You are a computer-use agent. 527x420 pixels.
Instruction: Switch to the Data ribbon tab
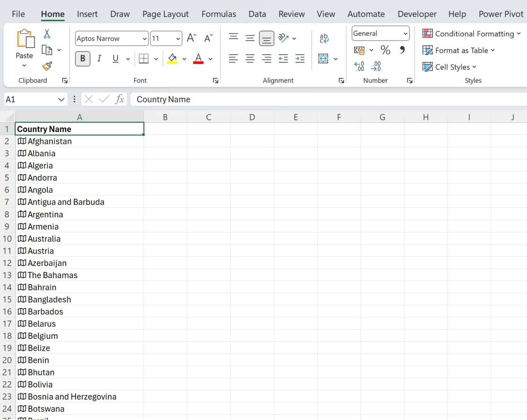257,14
